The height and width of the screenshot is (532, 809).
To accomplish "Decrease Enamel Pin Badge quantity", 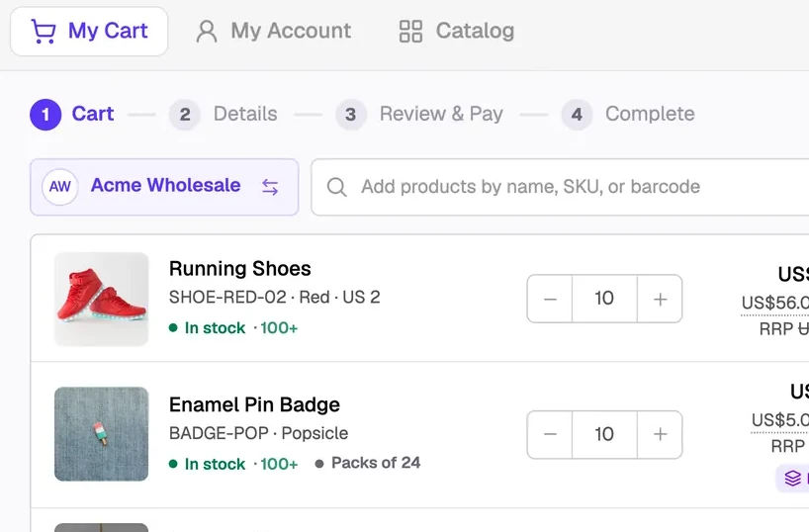I will [550, 434].
